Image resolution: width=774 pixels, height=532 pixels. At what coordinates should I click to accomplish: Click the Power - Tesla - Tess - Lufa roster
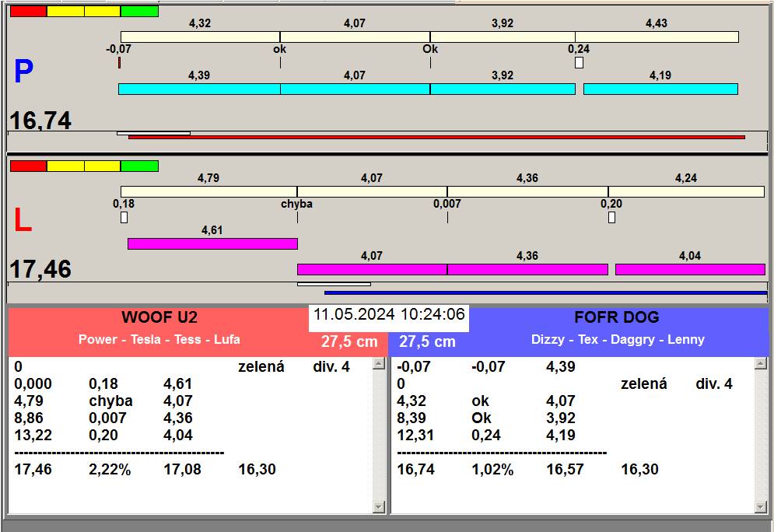[159, 340]
